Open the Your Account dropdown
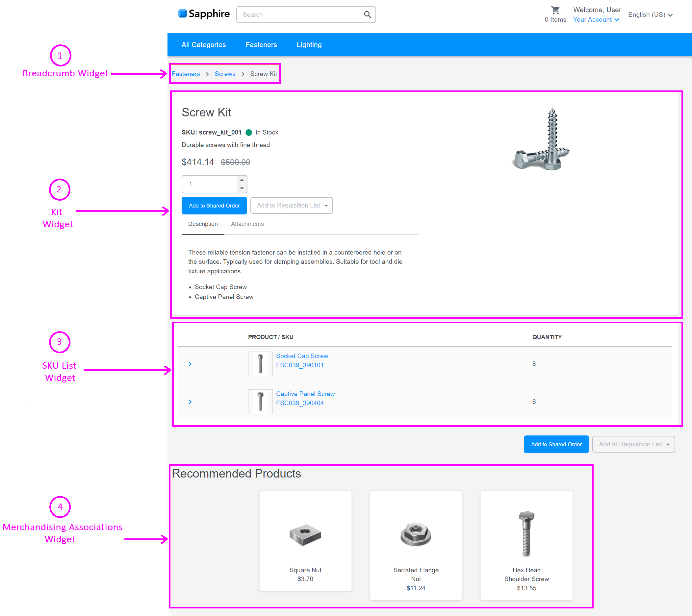692x616 pixels. [596, 20]
